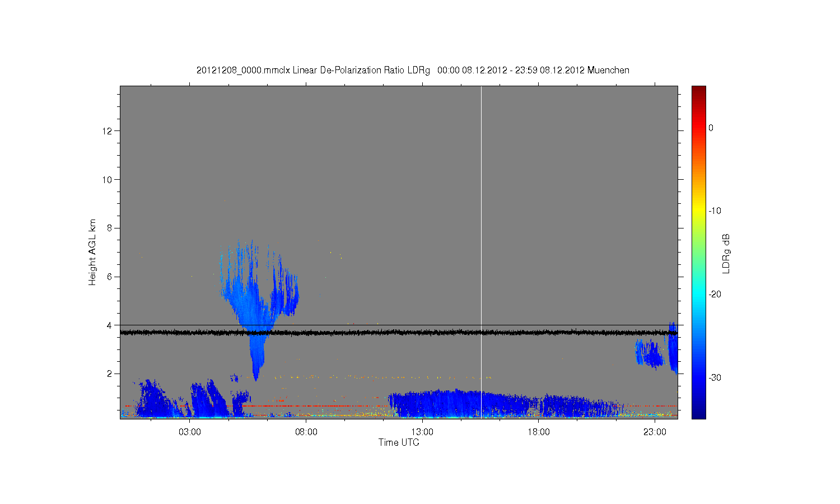840x504 pixels.
Task: Click the white vertical line in the plot
Action: [x=481, y=252]
